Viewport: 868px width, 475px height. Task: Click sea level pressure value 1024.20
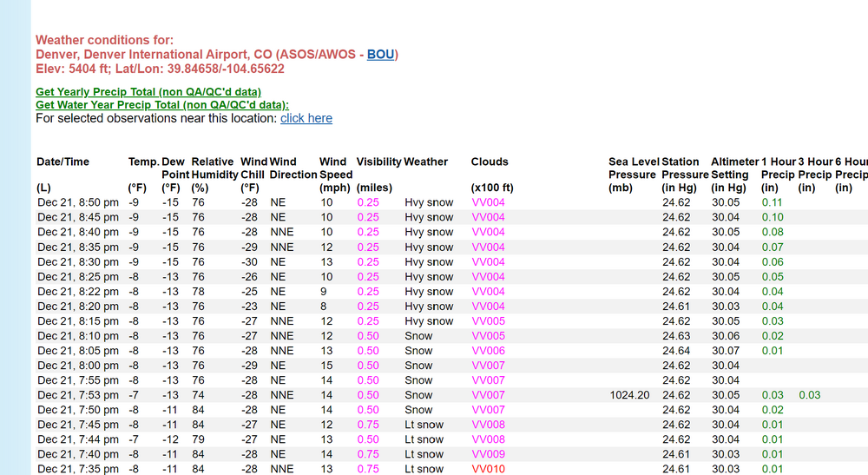[x=629, y=395]
